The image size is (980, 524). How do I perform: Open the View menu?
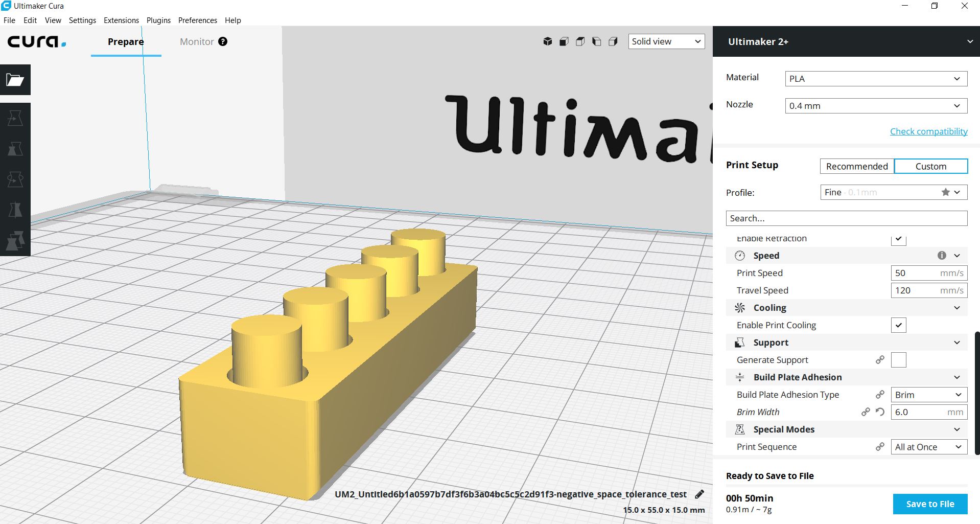(x=53, y=20)
